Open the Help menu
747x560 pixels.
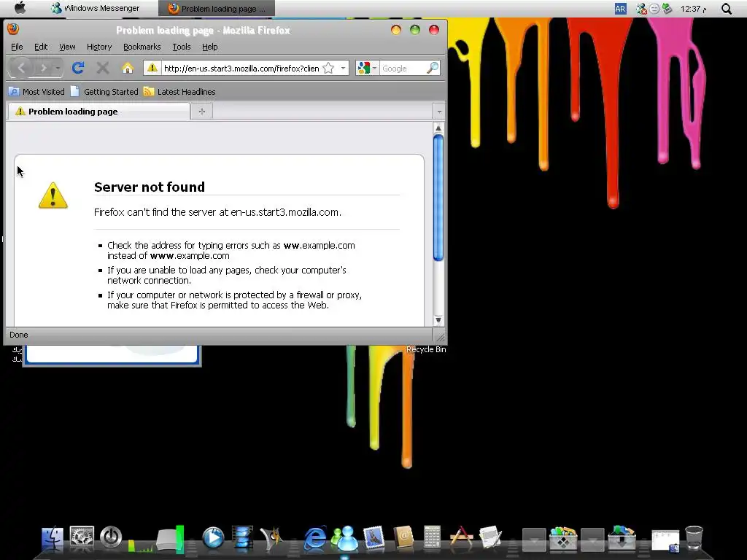[209, 47]
